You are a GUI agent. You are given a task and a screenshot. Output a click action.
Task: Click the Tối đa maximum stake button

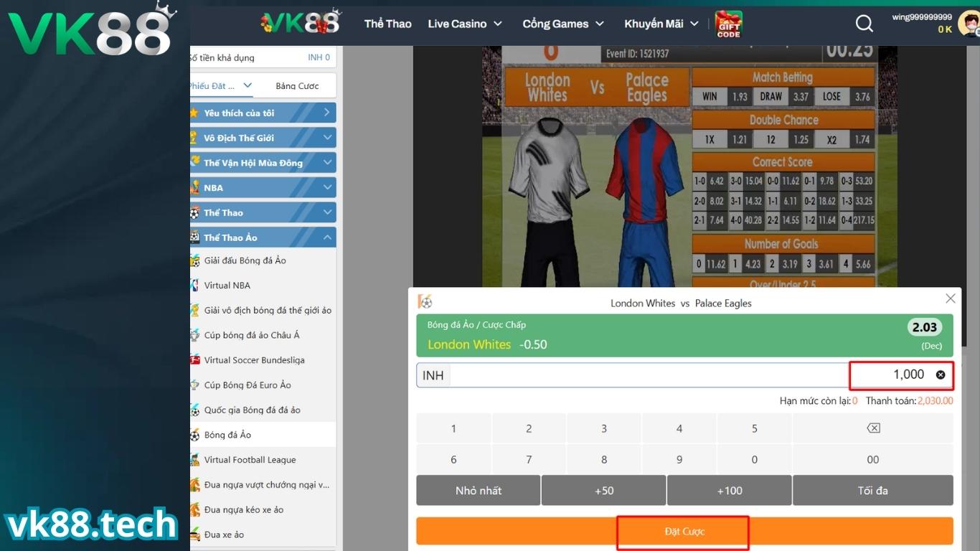click(x=872, y=491)
